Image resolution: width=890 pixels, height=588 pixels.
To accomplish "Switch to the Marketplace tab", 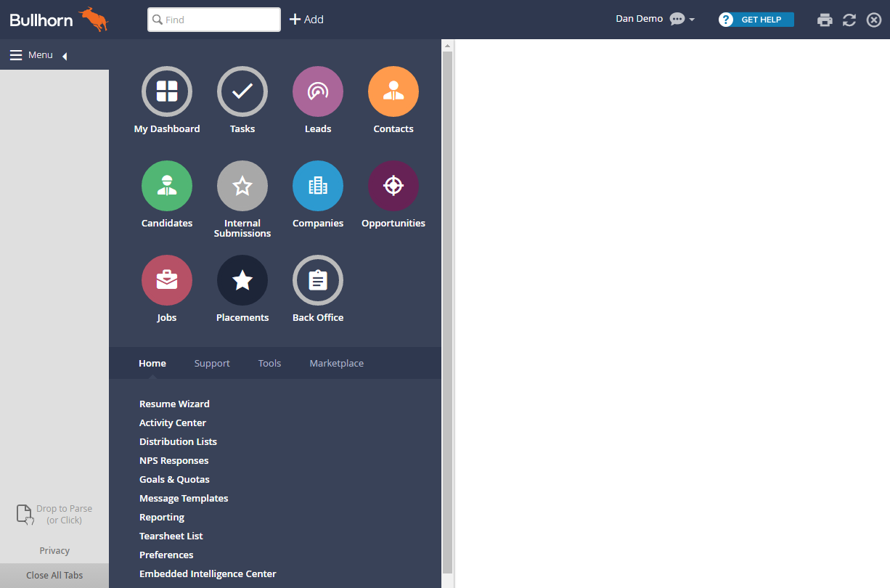I will [x=336, y=363].
